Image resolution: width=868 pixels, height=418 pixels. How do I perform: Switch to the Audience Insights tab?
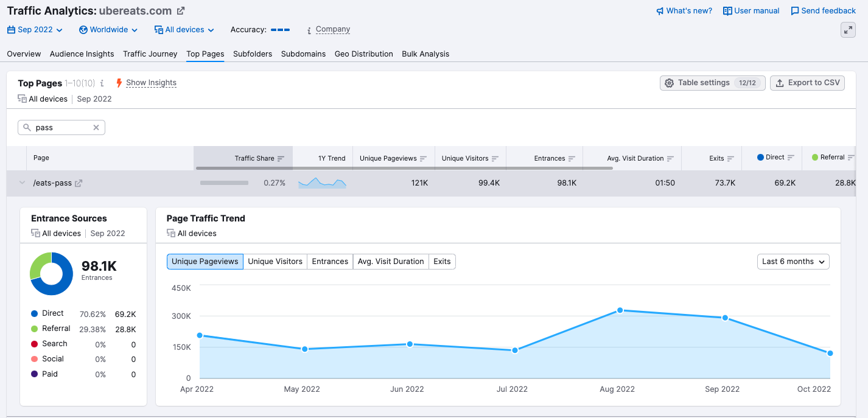pyautogui.click(x=82, y=54)
